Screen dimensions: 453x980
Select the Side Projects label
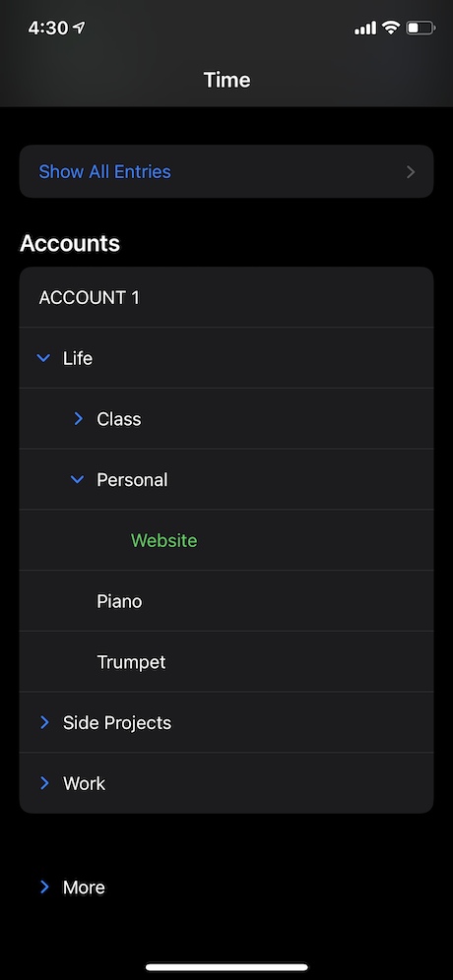[117, 723]
